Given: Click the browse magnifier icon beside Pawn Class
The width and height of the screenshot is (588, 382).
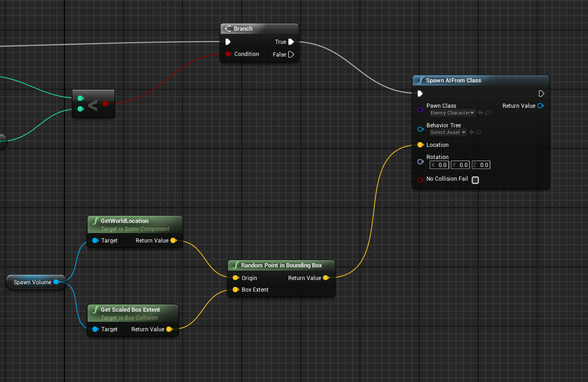Looking at the screenshot, I should [489, 113].
